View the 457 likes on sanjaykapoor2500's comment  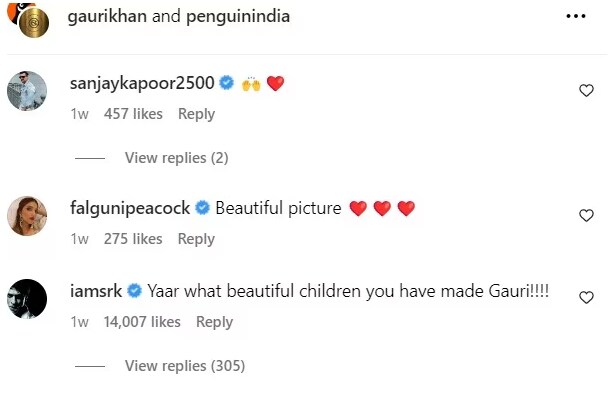coord(133,114)
